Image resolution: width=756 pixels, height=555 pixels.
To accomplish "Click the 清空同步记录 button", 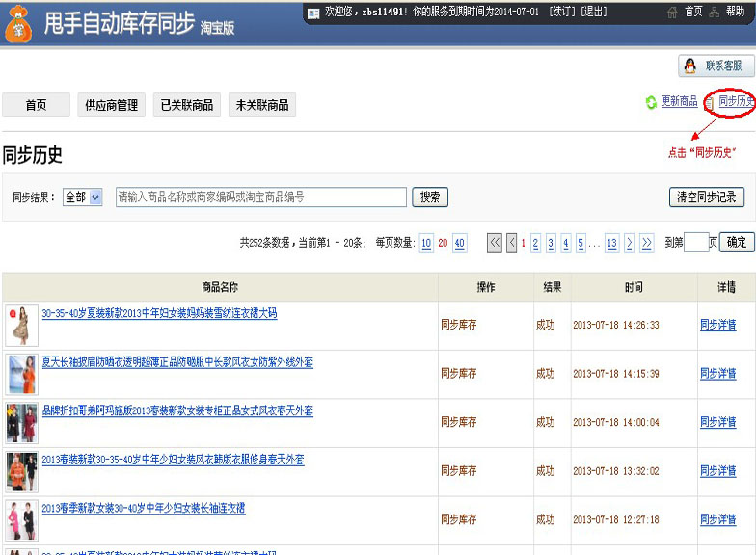I will click(706, 197).
